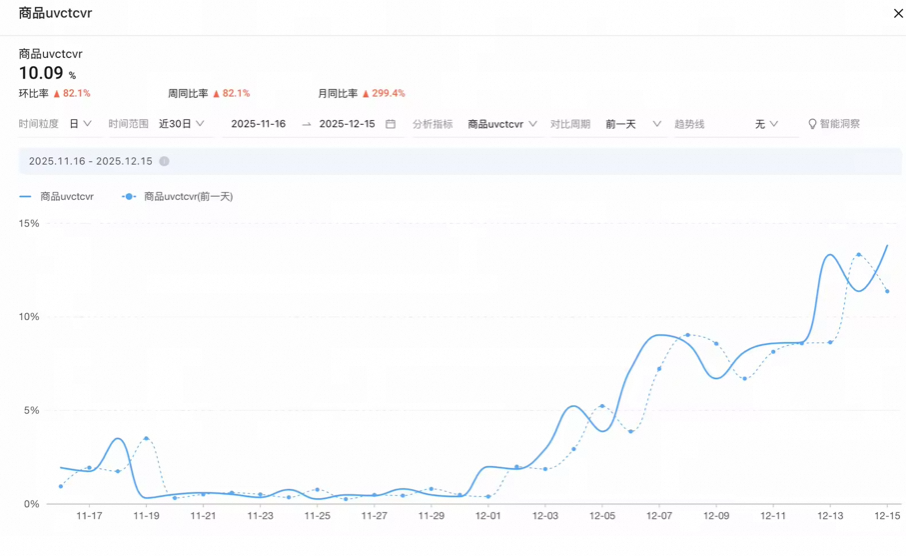Click the 月同比率 red up-arrow indicator
Viewport: 906px width, 556px height.
(366, 93)
